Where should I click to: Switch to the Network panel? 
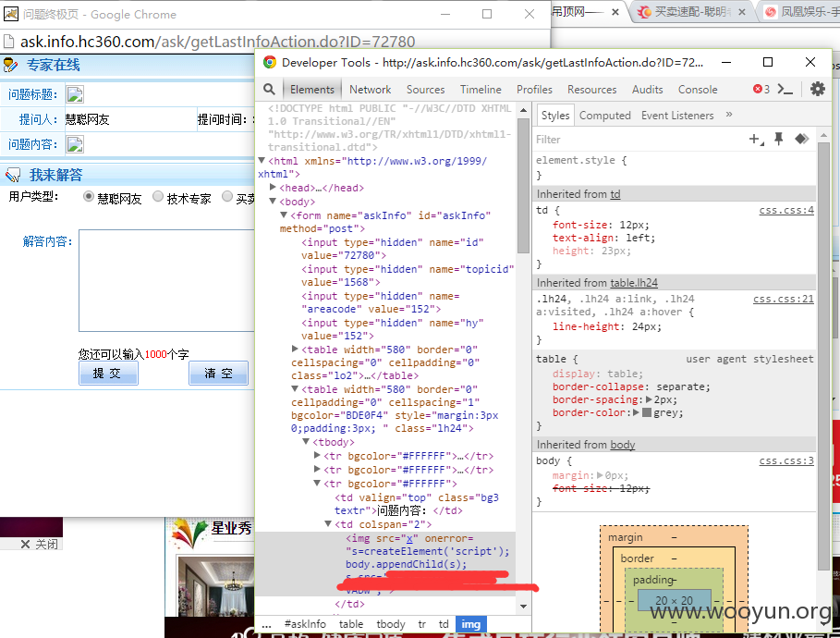(x=371, y=90)
